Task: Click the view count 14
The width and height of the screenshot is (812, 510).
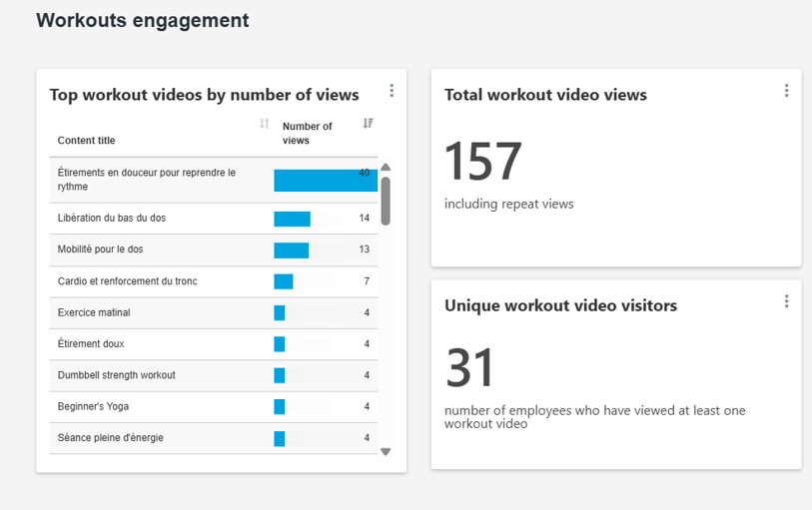Action: 365,219
